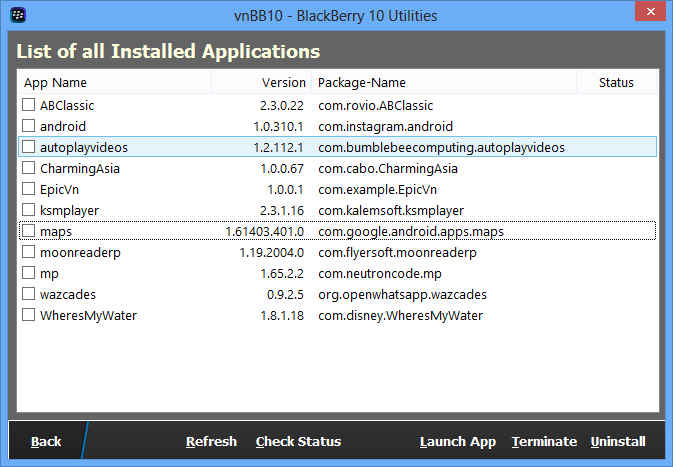The image size is (673, 467).
Task: Select the moonreaderp app name
Action: tap(80, 253)
